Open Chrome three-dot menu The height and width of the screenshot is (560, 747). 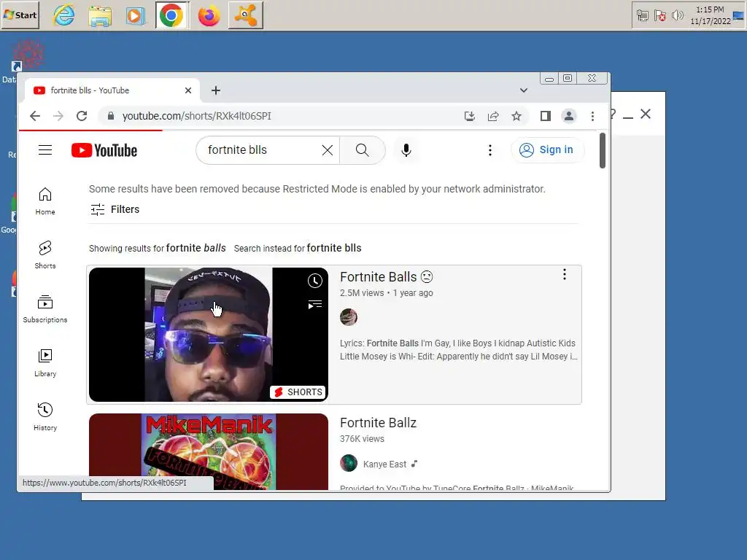[x=592, y=116]
